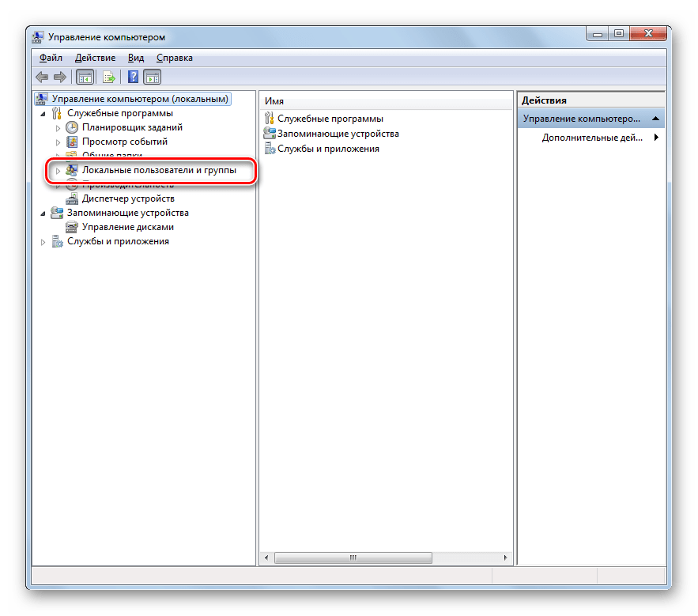Screen dimensions: 698x616
Task: Click the Запоминающие устройства icon in tree
Action: pos(57,213)
